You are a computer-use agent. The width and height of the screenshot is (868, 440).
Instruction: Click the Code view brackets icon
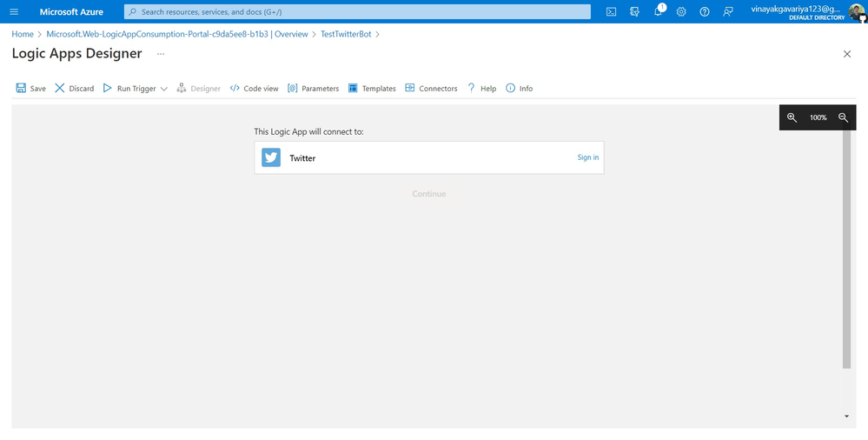tap(235, 88)
